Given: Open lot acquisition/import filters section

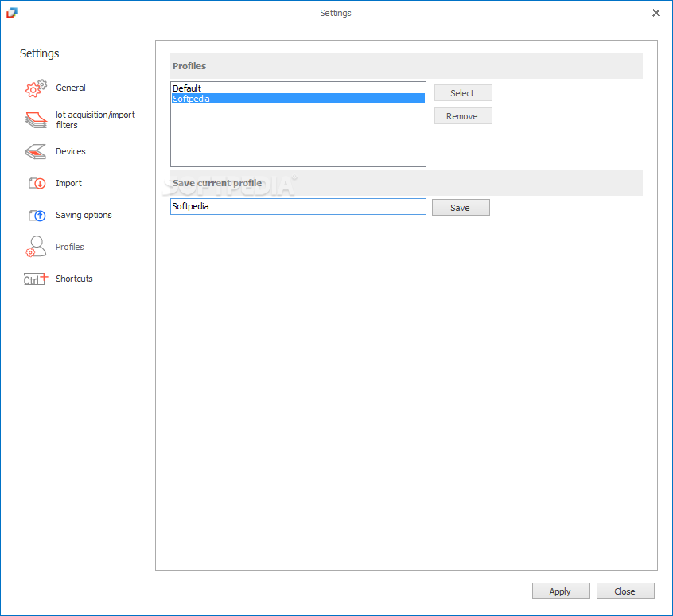Looking at the screenshot, I should (95, 119).
